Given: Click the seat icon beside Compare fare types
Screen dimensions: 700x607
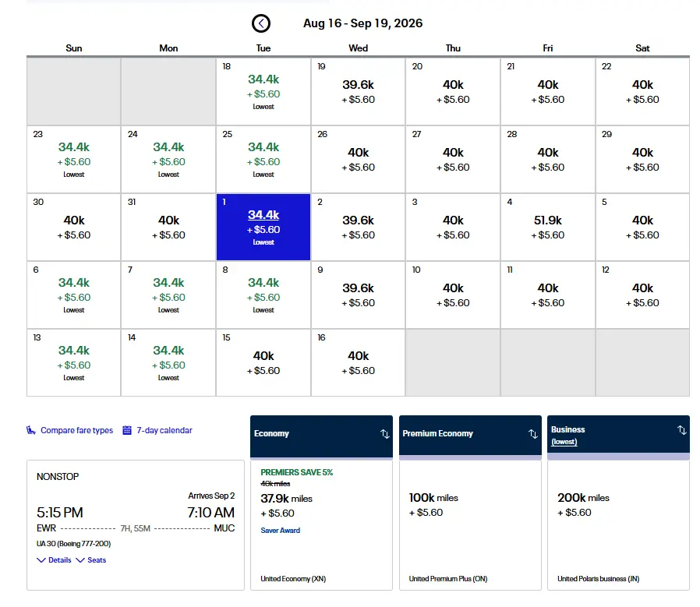Looking at the screenshot, I should coord(31,430).
